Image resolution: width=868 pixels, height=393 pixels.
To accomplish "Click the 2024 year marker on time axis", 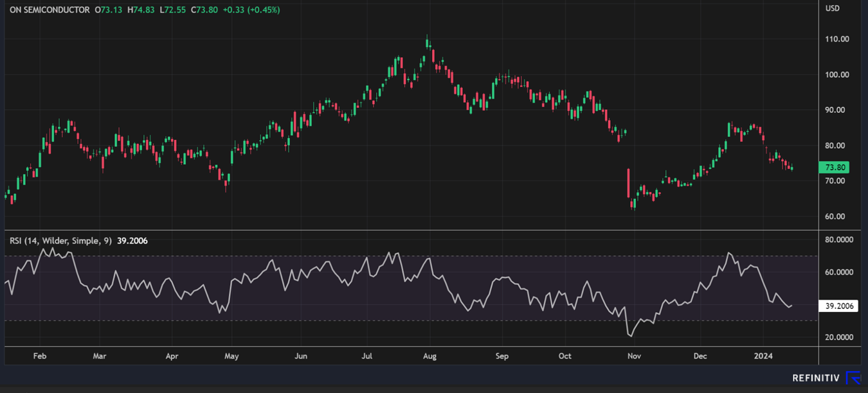I will pyautogui.click(x=763, y=356).
